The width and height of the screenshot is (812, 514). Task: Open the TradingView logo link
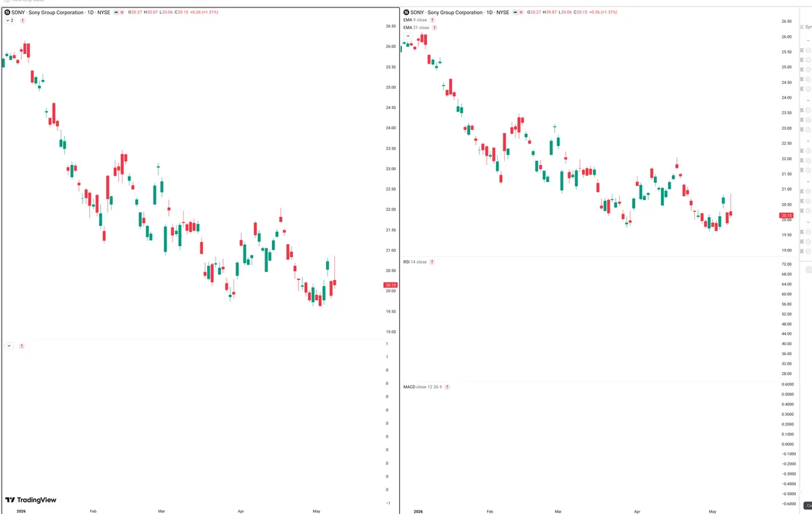pos(30,500)
